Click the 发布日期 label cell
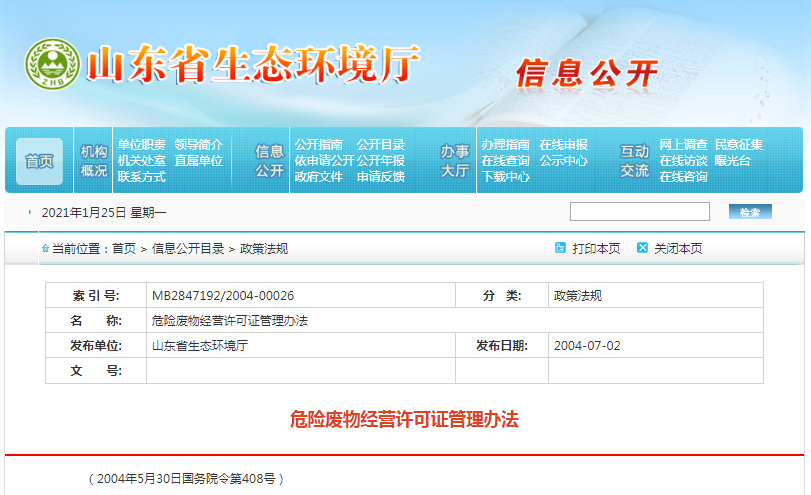The height and width of the screenshot is (495, 811). click(x=502, y=346)
